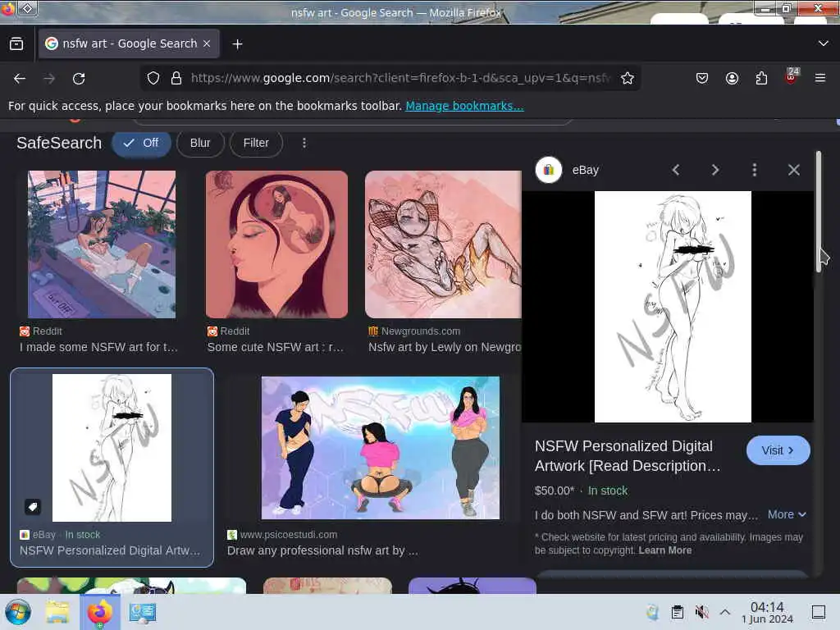
Task: Open the preview panel three-dot options
Action: (x=755, y=170)
